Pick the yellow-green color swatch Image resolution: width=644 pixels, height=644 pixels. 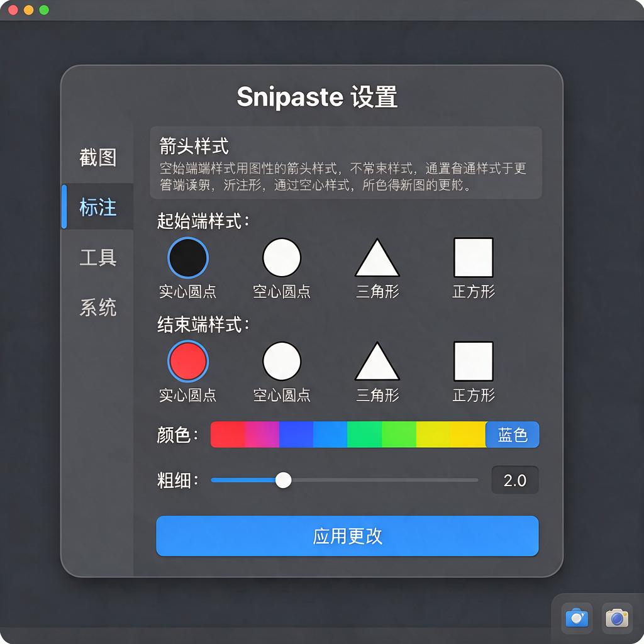[433, 435]
